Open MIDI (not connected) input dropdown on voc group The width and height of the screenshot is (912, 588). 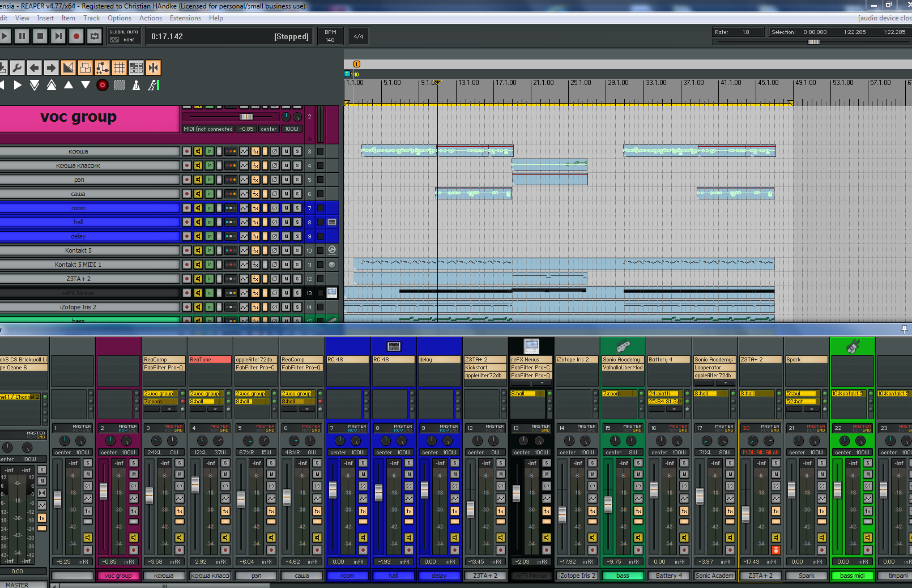208,129
